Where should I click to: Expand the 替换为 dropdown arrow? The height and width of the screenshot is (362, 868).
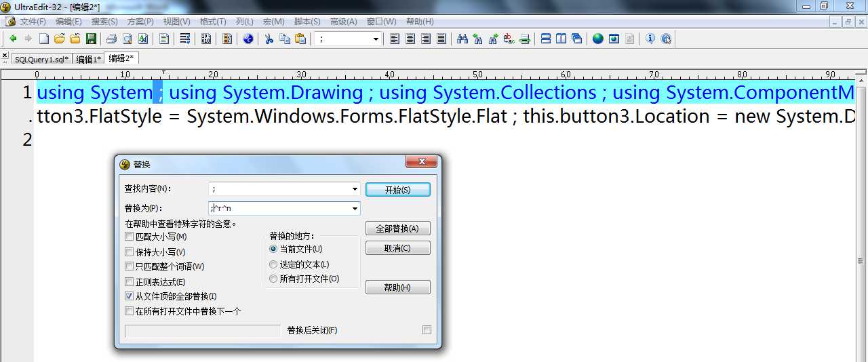(x=355, y=208)
